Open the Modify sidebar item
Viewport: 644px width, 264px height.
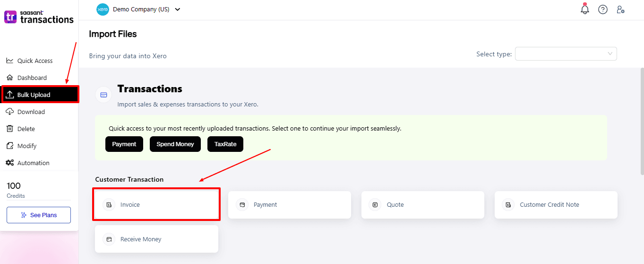pyautogui.click(x=27, y=146)
